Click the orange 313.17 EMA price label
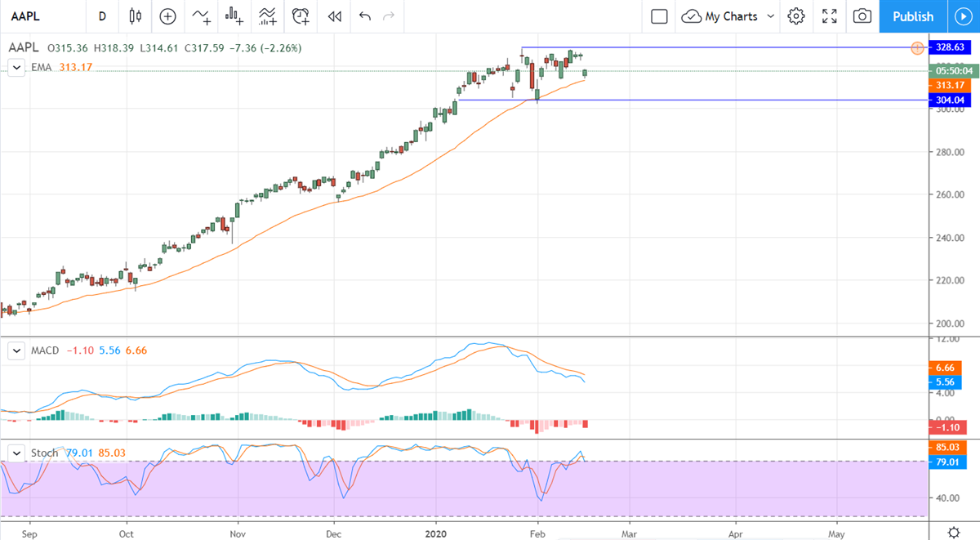The height and width of the screenshot is (540, 980). tap(951, 85)
